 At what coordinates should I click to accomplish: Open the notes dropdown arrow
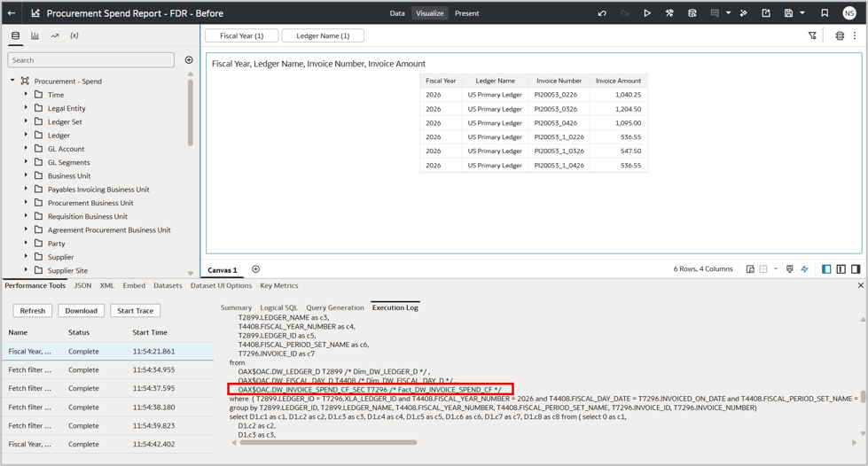728,13
